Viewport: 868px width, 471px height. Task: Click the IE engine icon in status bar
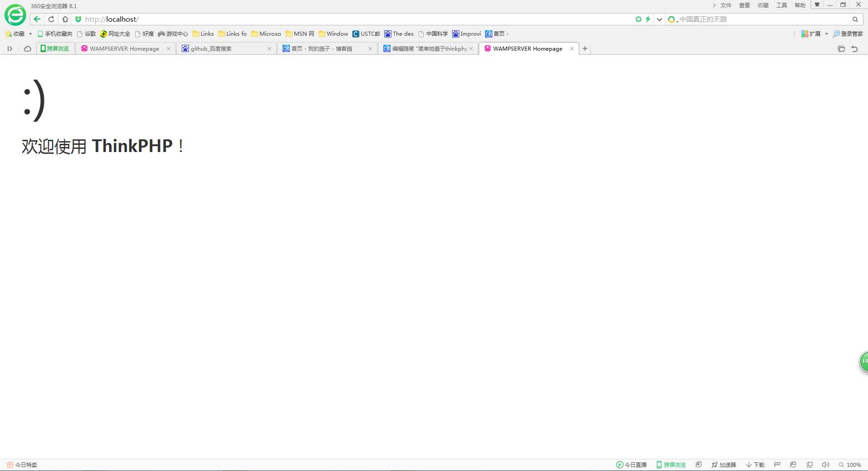[793, 465]
